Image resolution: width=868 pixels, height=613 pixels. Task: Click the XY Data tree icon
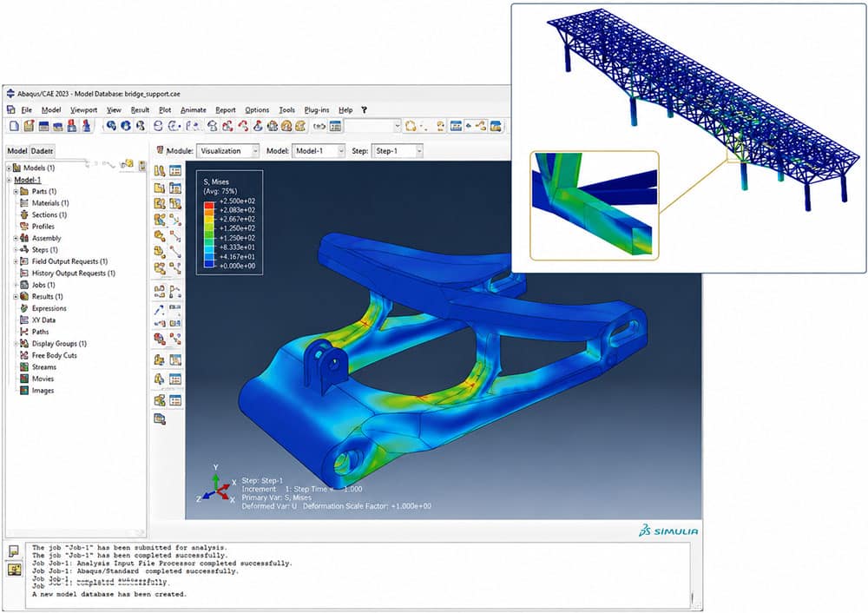[x=24, y=320]
